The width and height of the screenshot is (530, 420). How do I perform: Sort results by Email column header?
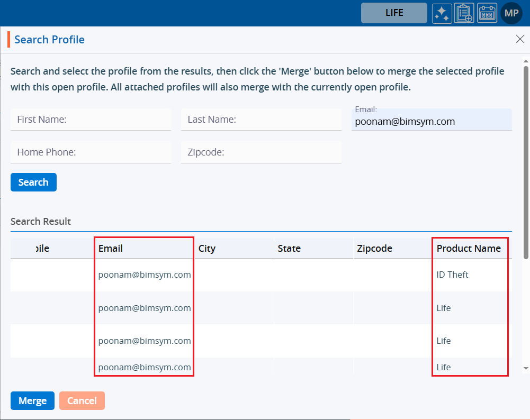[x=111, y=249]
